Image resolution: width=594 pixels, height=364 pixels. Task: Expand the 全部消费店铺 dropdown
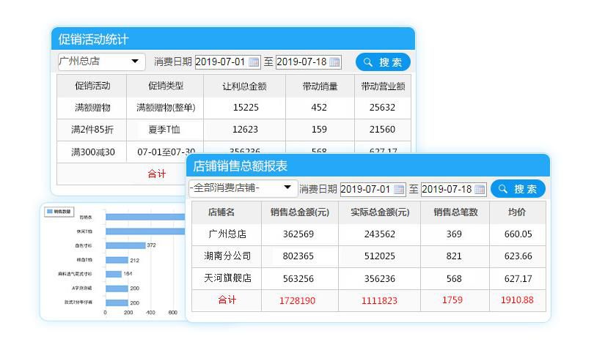click(287, 188)
